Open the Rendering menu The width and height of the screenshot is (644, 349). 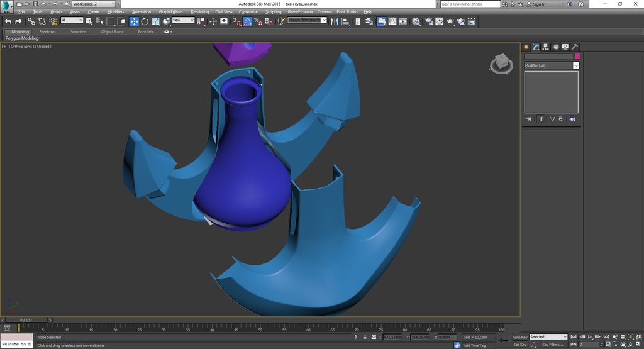(x=199, y=11)
